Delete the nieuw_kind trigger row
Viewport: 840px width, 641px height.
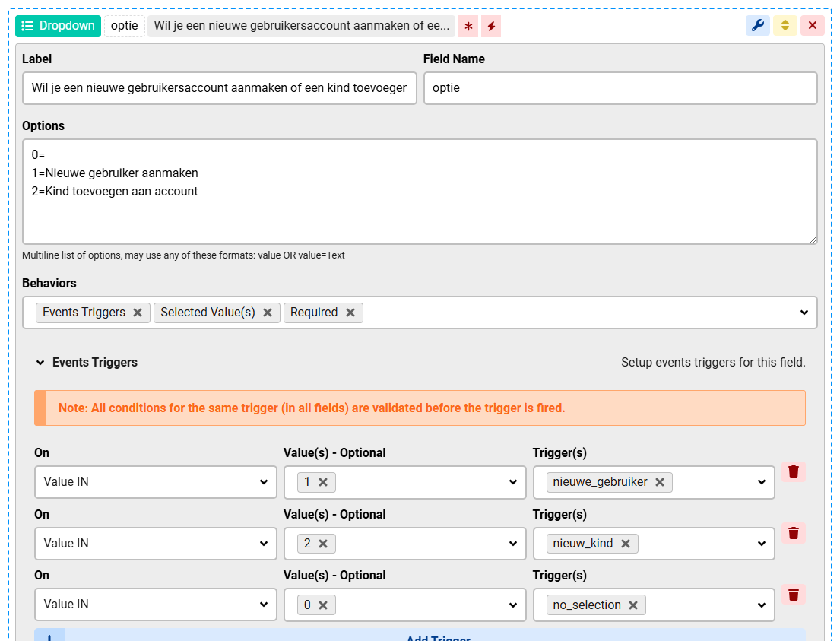(793, 533)
